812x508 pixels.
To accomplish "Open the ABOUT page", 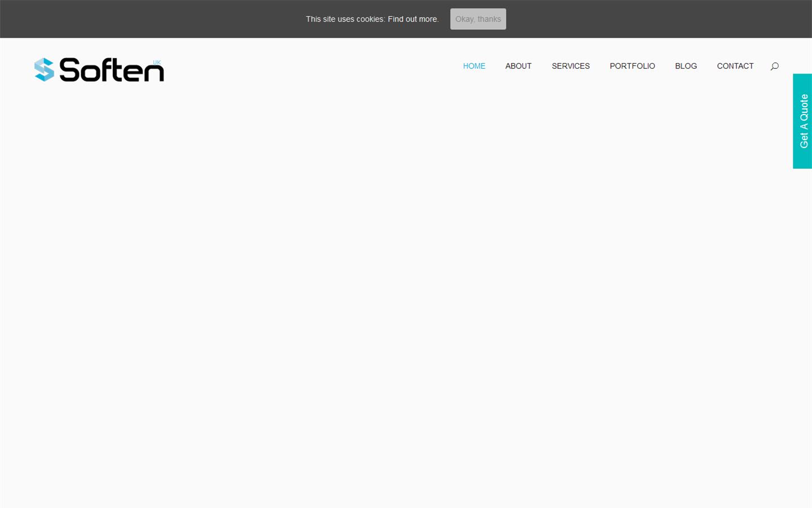I will click(518, 66).
